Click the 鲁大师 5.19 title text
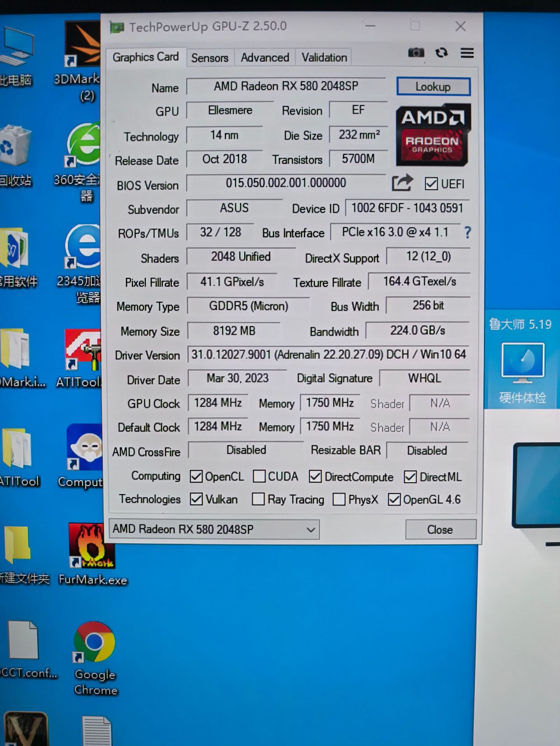The width and height of the screenshot is (560, 746). coord(520,324)
